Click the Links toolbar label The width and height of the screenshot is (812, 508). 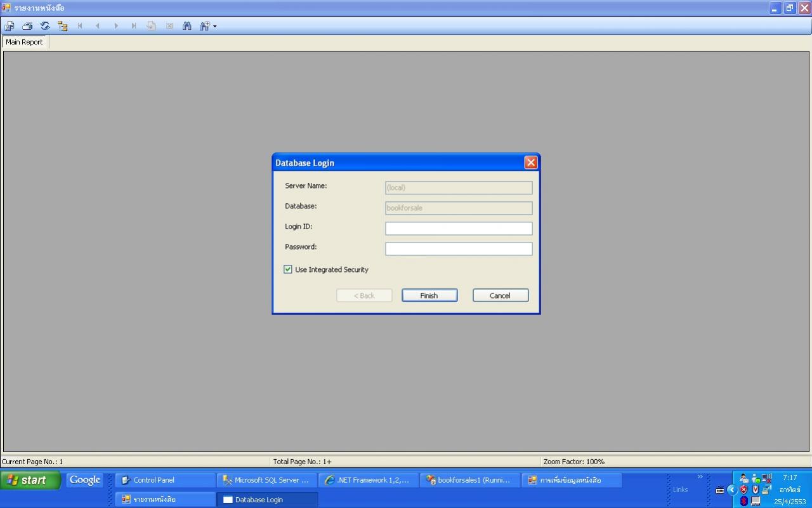[x=680, y=490]
